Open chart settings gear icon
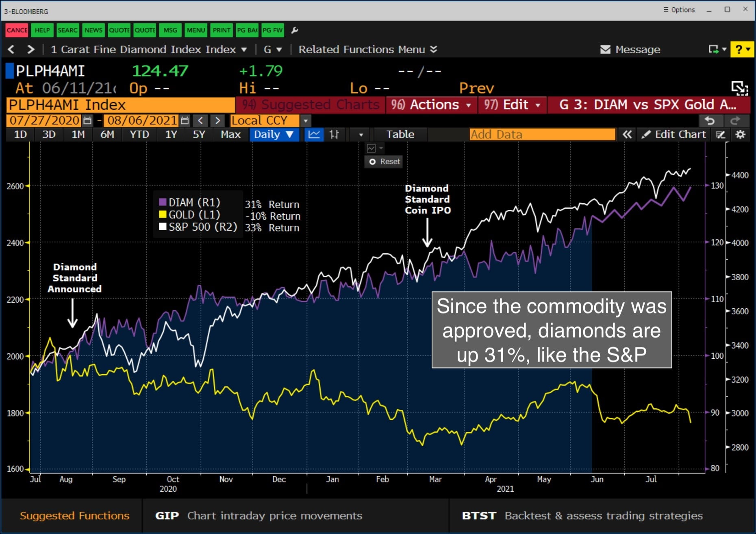 point(740,134)
